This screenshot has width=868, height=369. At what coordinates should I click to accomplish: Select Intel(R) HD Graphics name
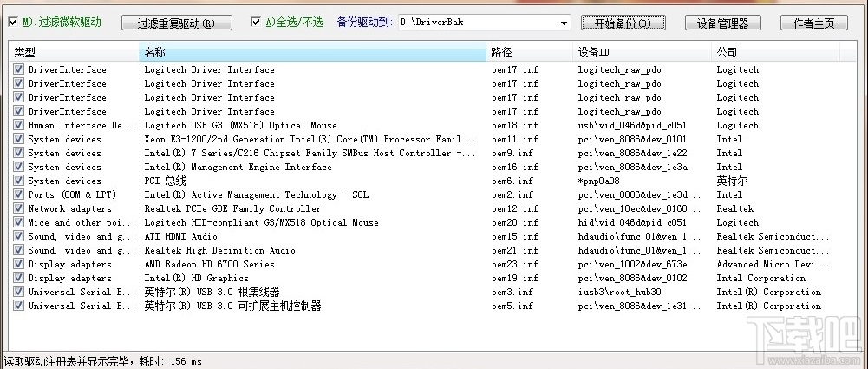[197, 278]
